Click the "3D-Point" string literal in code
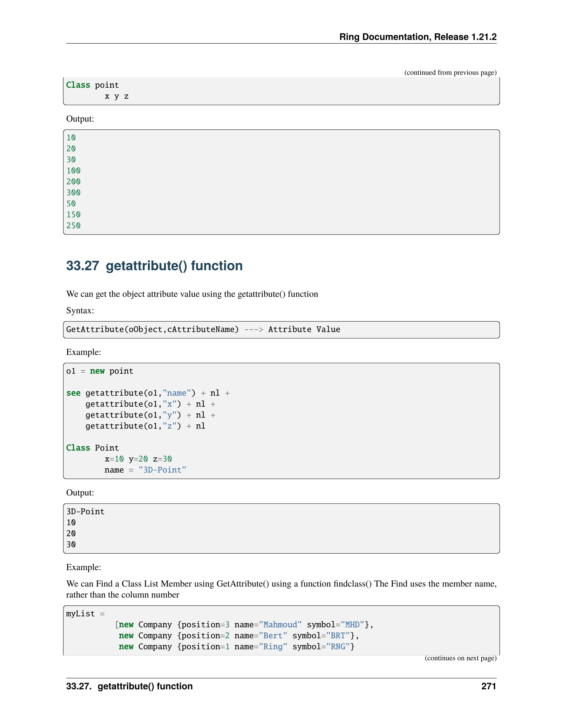The height and width of the screenshot is (728, 563). [x=162, y=470]
